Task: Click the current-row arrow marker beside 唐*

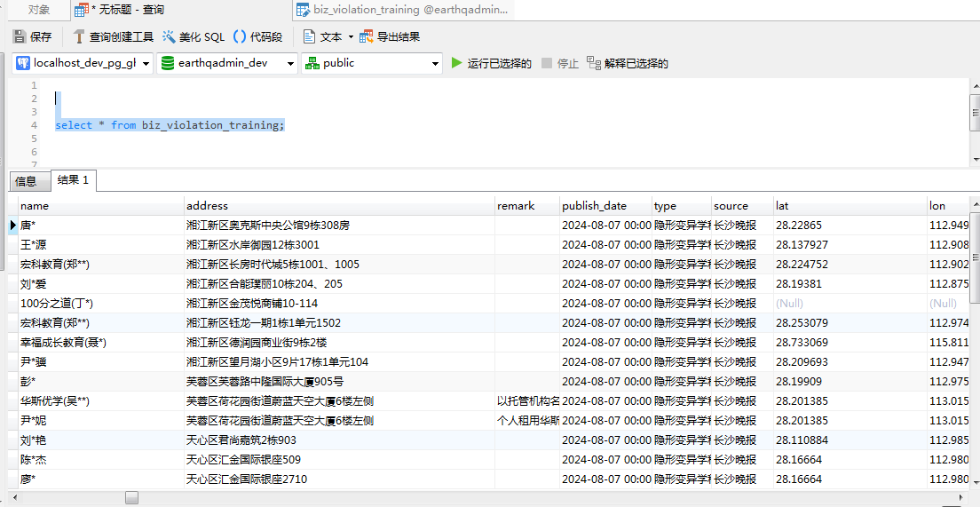Action: coord(13,225)
